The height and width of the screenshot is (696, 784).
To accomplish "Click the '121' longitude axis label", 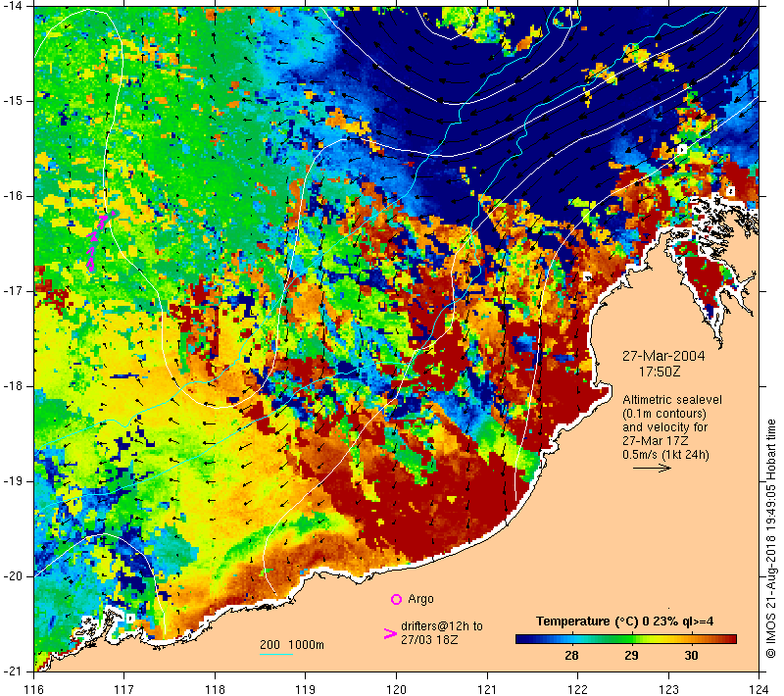I will [x=487, y=689].
